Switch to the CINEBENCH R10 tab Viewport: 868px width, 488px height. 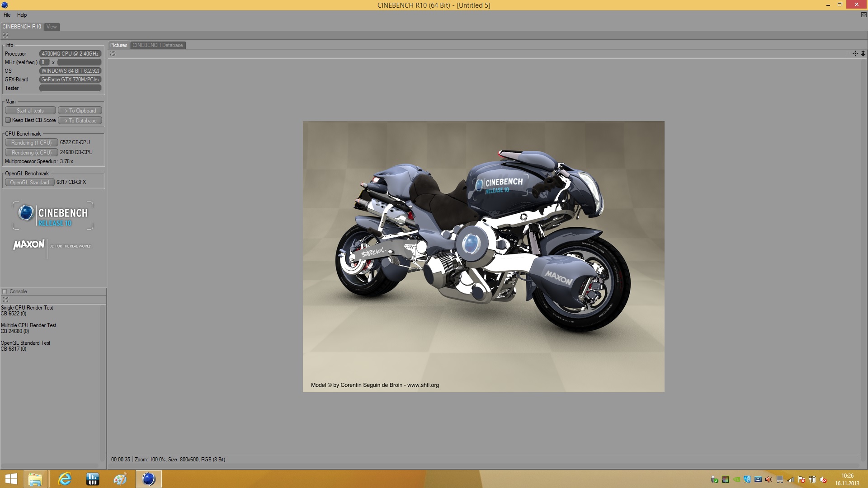22,27
